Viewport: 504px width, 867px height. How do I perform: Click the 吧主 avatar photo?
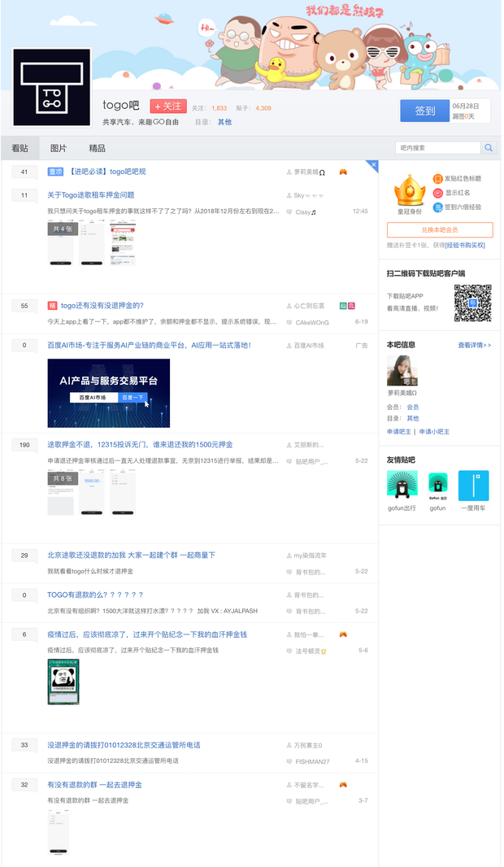coord(402,370)
